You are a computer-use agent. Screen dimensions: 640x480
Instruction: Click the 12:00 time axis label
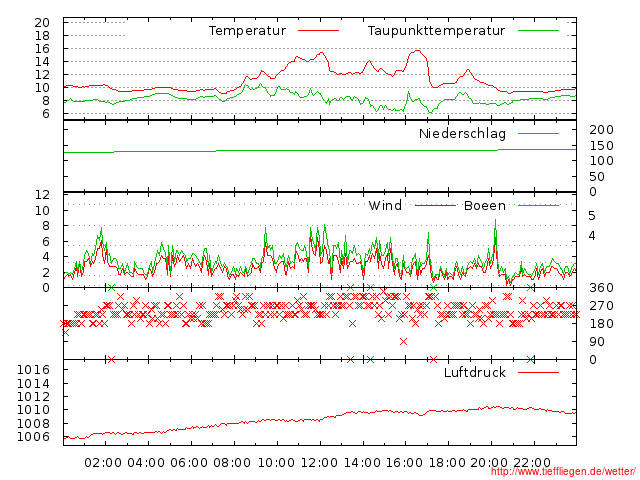[319, 463]
